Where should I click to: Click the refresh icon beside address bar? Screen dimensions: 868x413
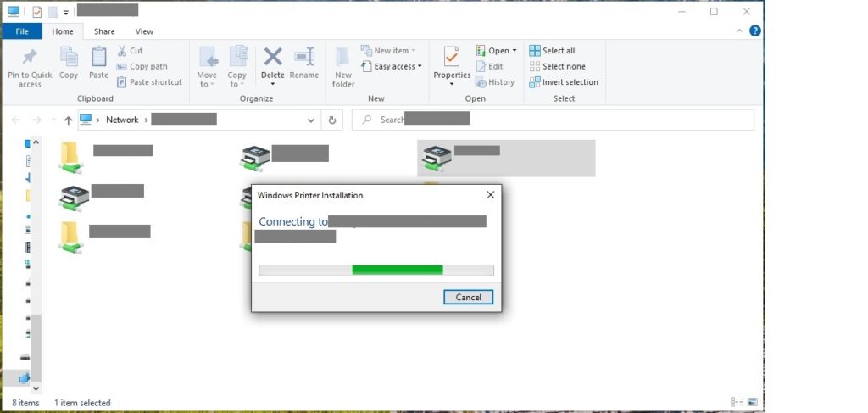pyautogui.click(x=333, y=120)
